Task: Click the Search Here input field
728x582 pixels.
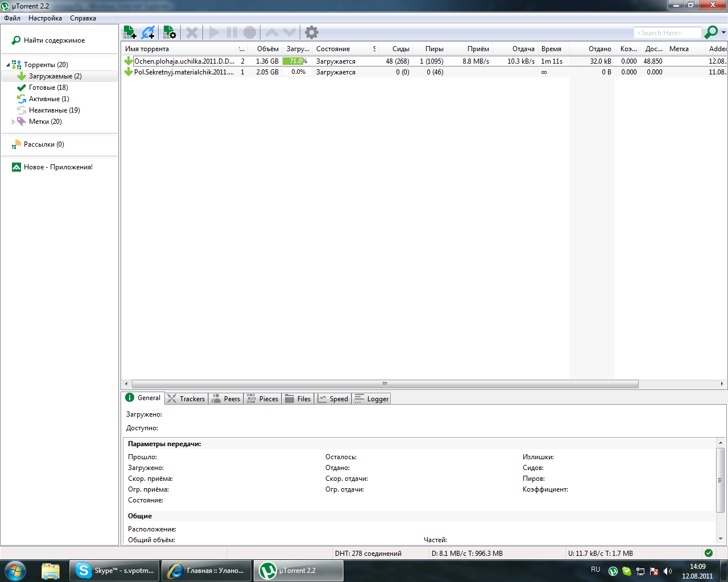Action: click(667, 33)
